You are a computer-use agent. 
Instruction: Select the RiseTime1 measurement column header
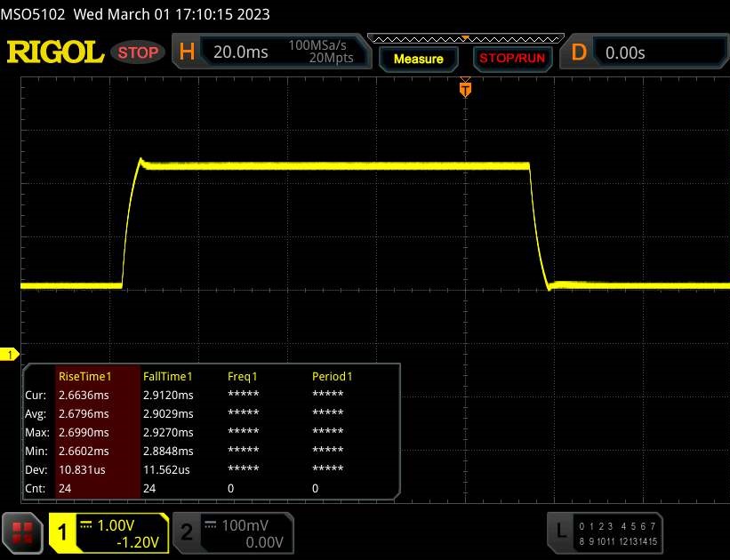click(84, 376)
